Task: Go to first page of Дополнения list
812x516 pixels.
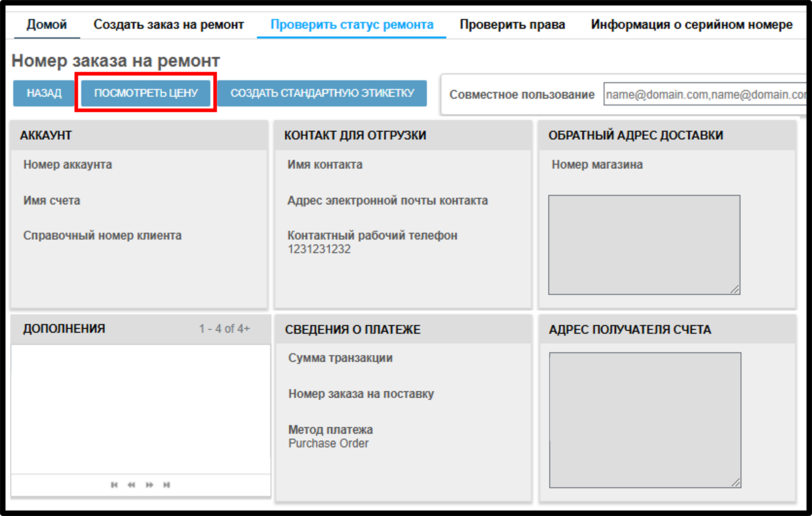Action: (114, 485)
